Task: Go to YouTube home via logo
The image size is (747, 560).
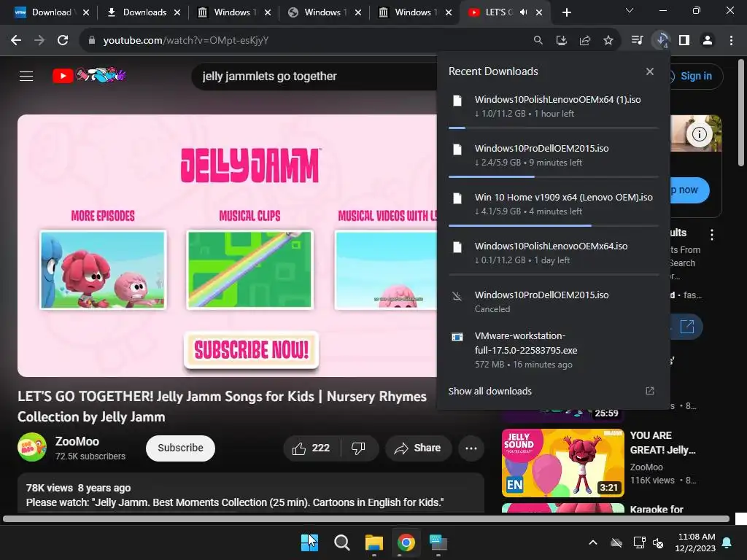Action: (x=89, y=75)
